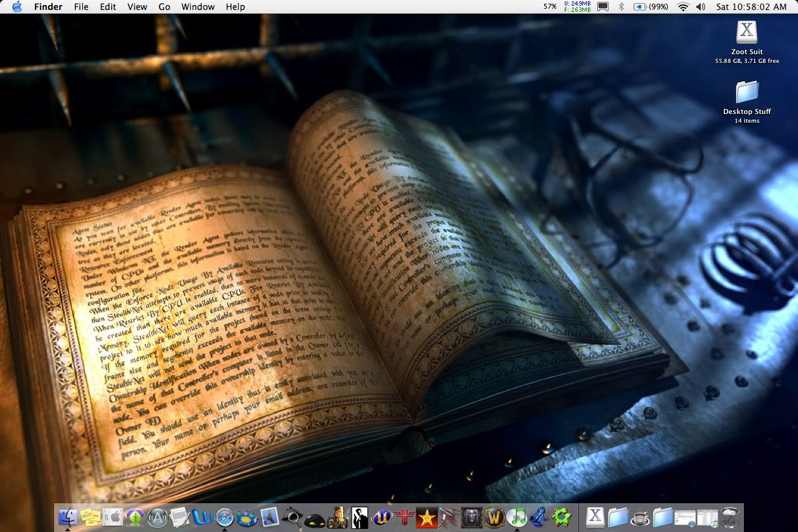Open the Displays menu bar icon
Viewport: 798px width, 532px height.
[x=603, y=7]
